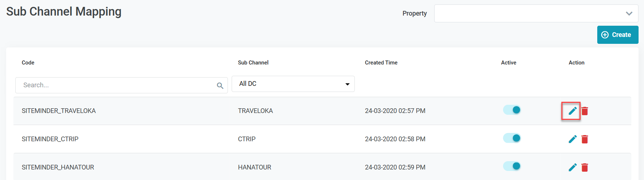The width and height of the screenshot is (644, 180).
Task: Click the Sub Channel column header
Action: pos(253,63)
